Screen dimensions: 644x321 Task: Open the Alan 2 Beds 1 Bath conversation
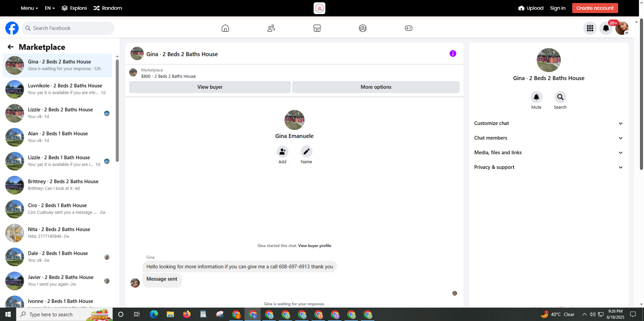click(x=57, y=137)
